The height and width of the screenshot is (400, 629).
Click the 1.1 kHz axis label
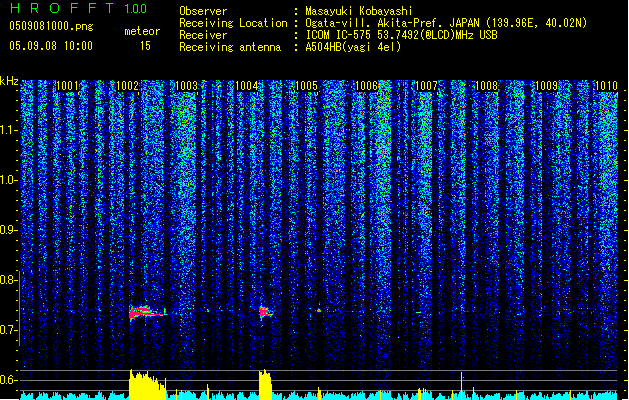click(8, 130)
